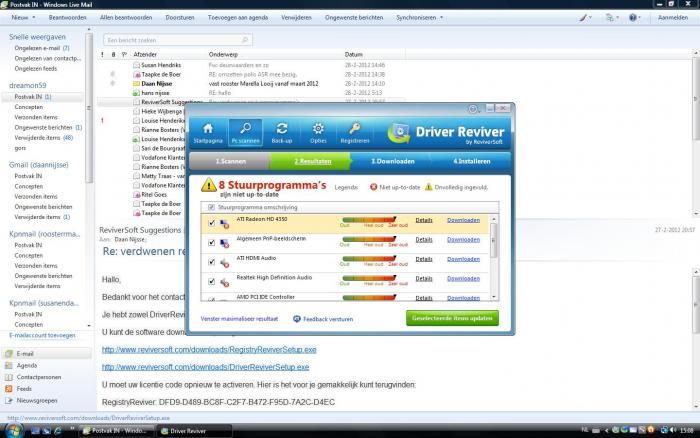Click the 1.Scannen step tab
This screenshot has width=700, height=438.
(x=230, y=161)
